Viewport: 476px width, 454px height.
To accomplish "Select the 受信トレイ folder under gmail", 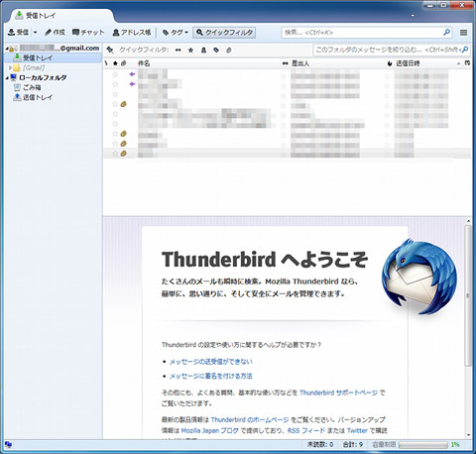I will 54,57.
